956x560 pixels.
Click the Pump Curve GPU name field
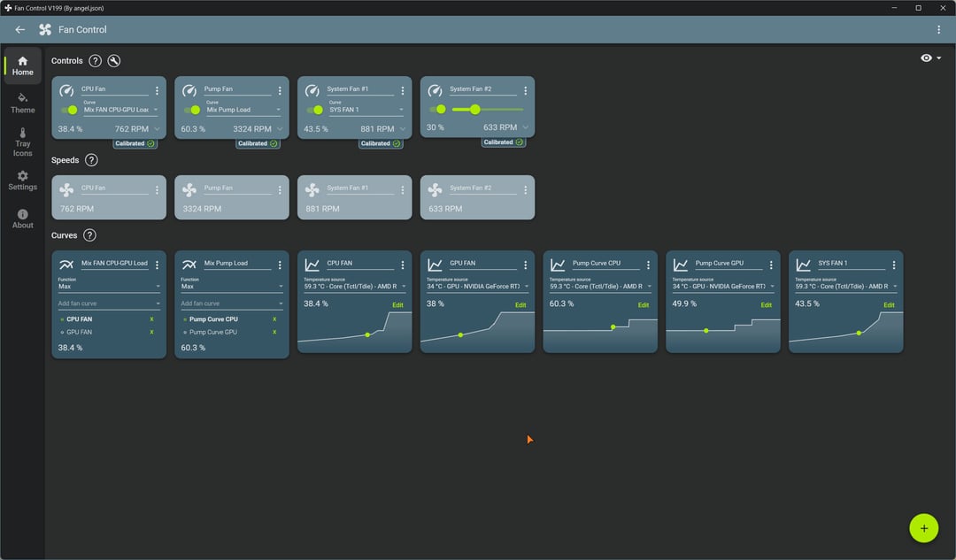coord(728,264)
